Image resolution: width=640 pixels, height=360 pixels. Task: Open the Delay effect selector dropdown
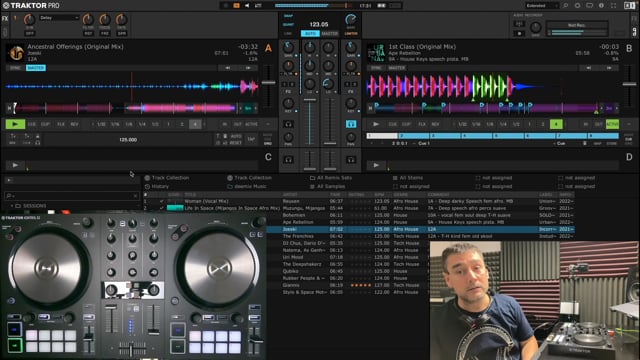(59, 18)
